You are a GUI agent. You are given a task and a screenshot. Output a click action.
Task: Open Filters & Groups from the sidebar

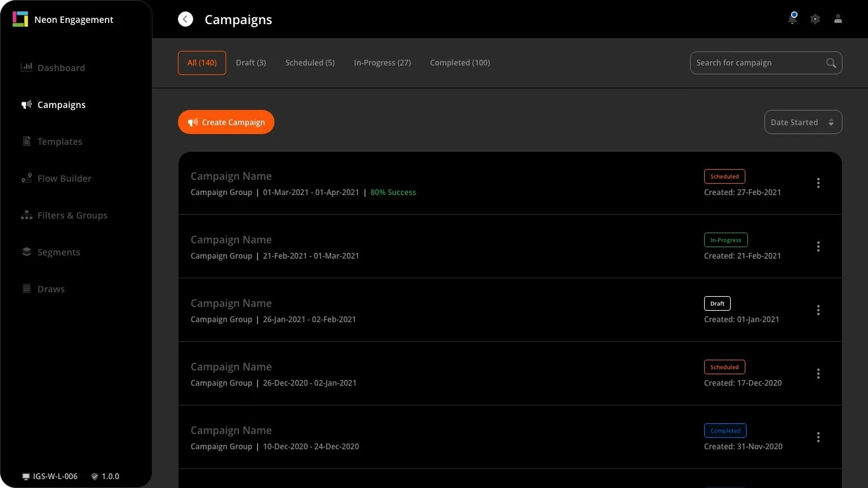pyautogui.click(x=72, y=215)
